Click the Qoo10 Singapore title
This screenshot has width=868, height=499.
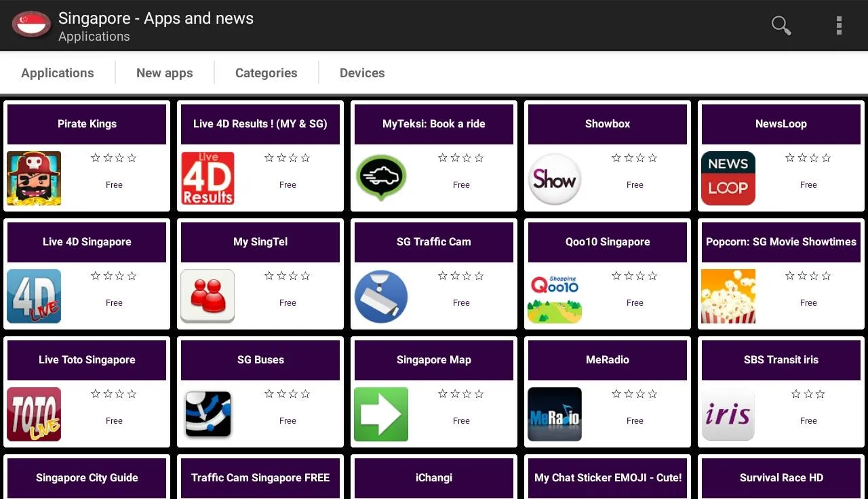click(x=608, y=242)
